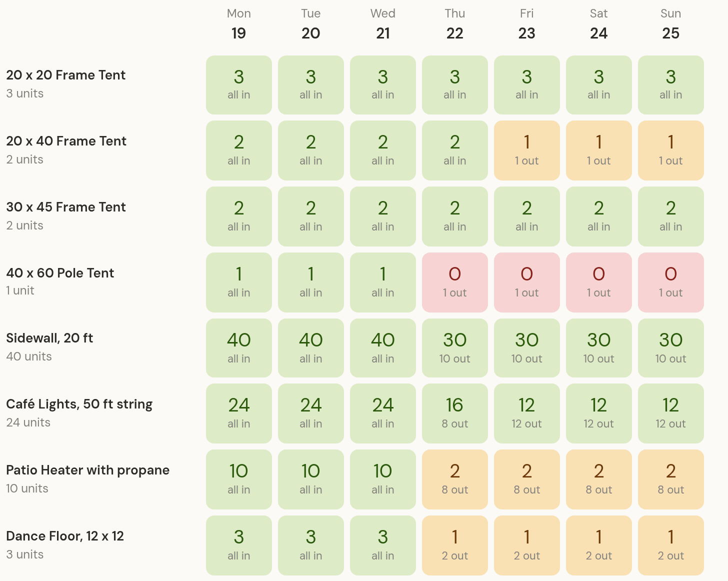Click Sidewall 20 ft Monday cell showing 40
The height and width of the screenshot is (581, 728).
(x=239, y=348)
